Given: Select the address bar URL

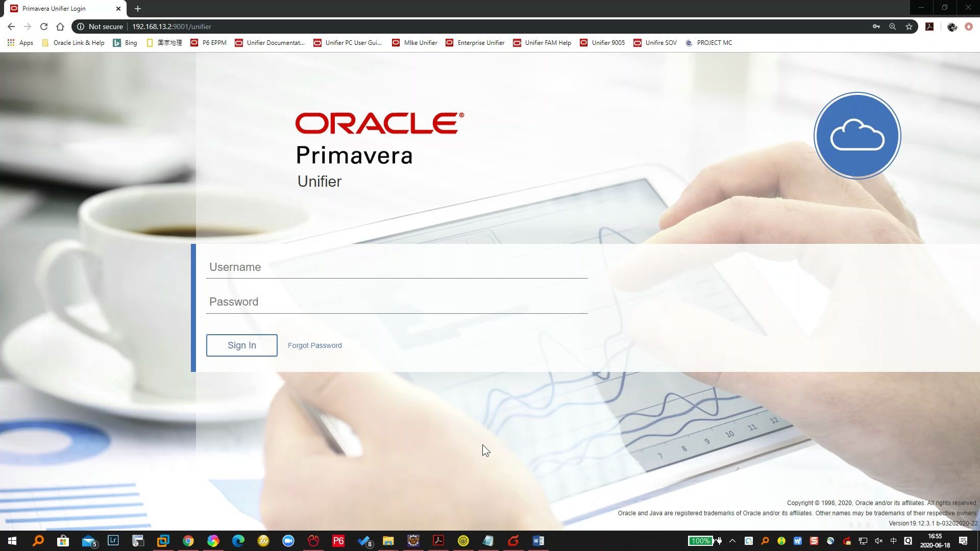Looking at the screenshot, I should (171, 27).
